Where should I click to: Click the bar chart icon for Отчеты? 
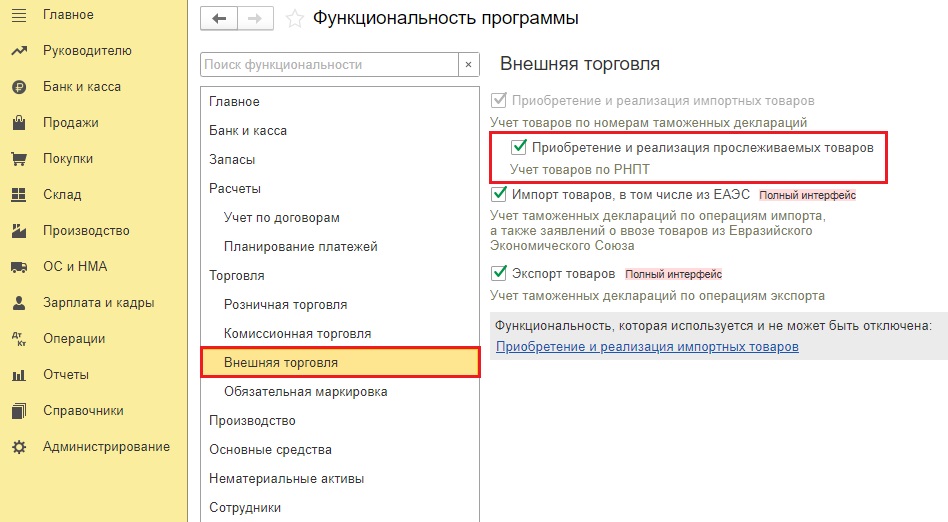point(19,375)
